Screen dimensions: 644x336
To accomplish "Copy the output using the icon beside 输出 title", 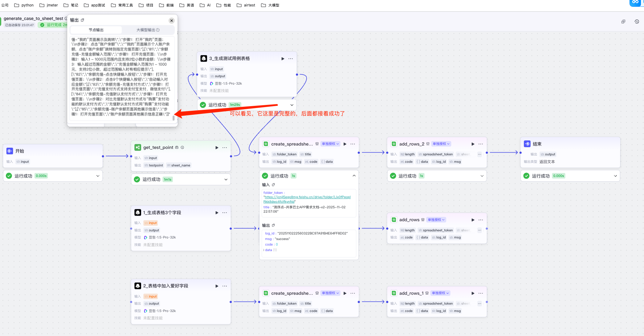I will point(82,20).
